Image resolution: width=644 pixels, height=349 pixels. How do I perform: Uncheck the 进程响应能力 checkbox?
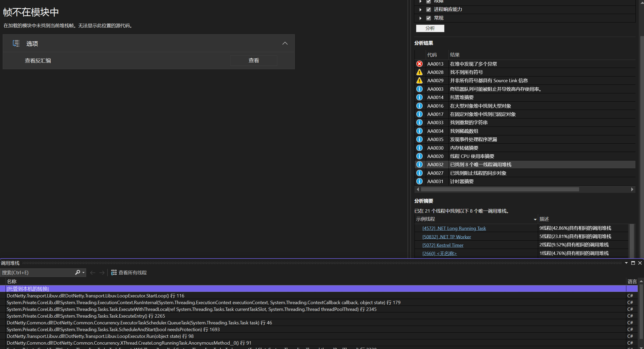pos(429,10)
